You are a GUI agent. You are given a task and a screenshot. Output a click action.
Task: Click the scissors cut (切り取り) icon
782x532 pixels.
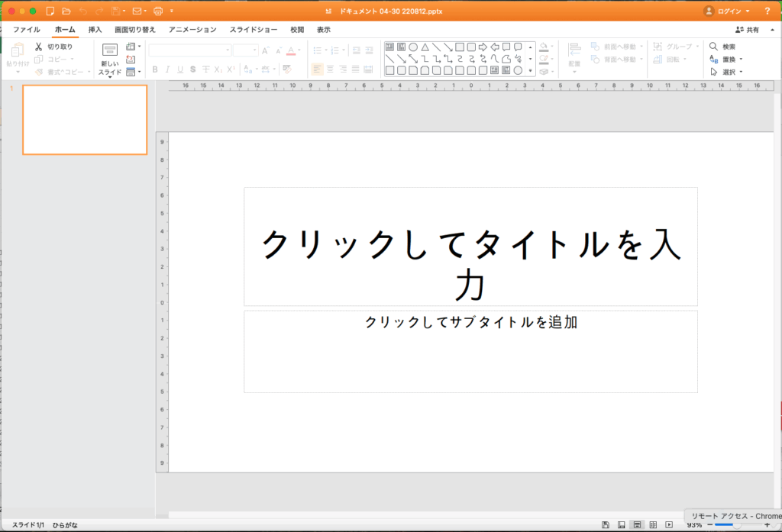click(39, 47)
